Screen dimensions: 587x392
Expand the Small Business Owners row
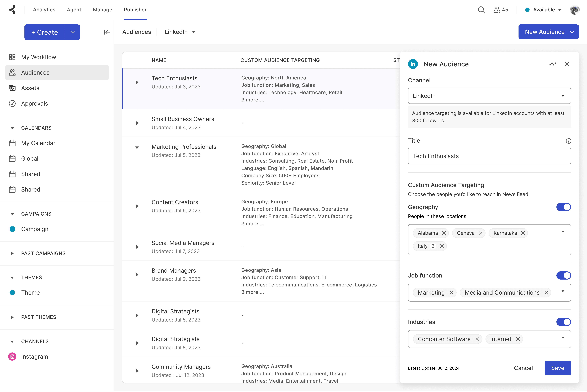tap(137, 123)
